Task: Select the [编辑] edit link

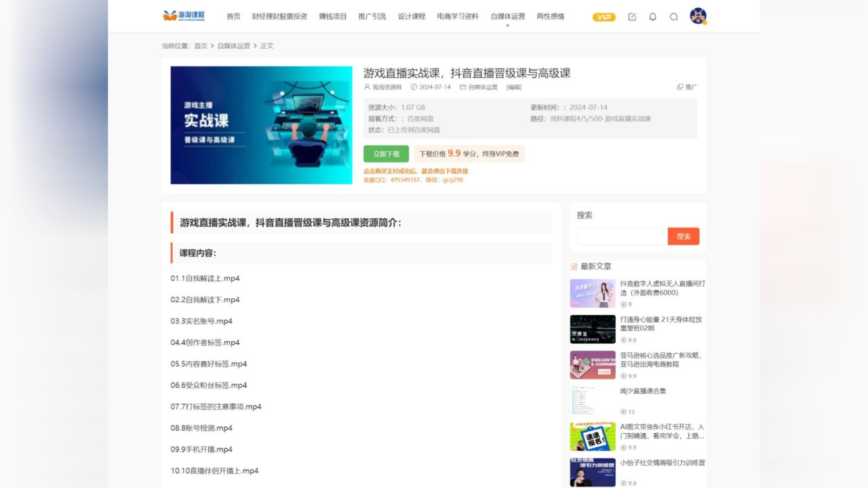Action: [514, 87]
